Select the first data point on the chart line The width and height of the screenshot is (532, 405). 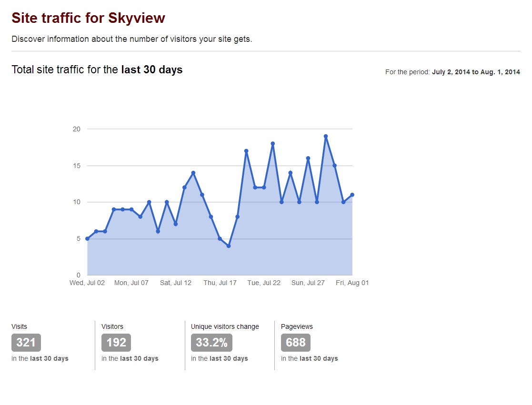coord(87,239)
